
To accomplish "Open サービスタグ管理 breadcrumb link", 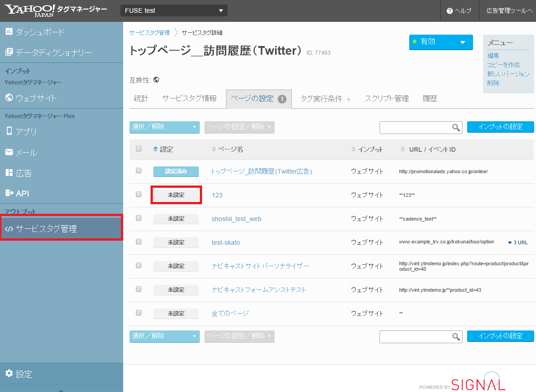I will [x=149, y=33].
